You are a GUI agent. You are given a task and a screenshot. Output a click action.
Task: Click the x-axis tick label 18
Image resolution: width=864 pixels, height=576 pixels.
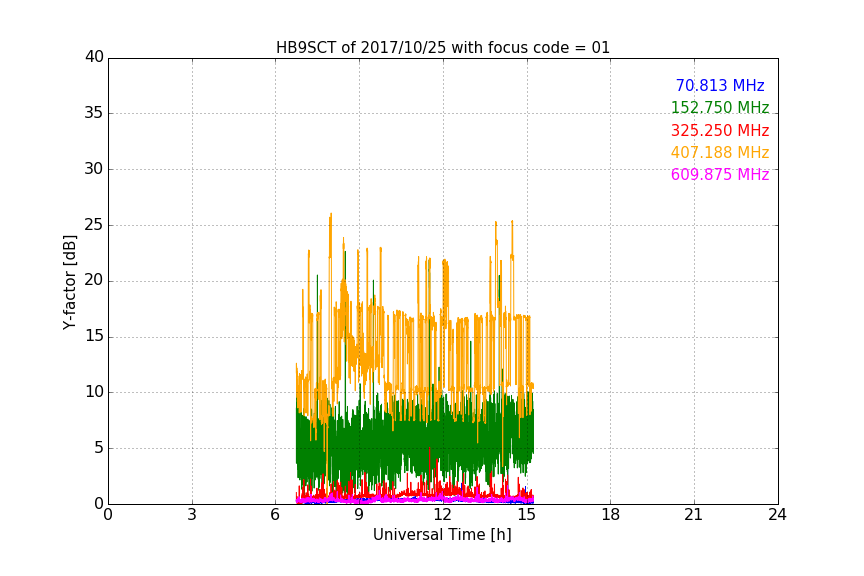tap(611, 515)
